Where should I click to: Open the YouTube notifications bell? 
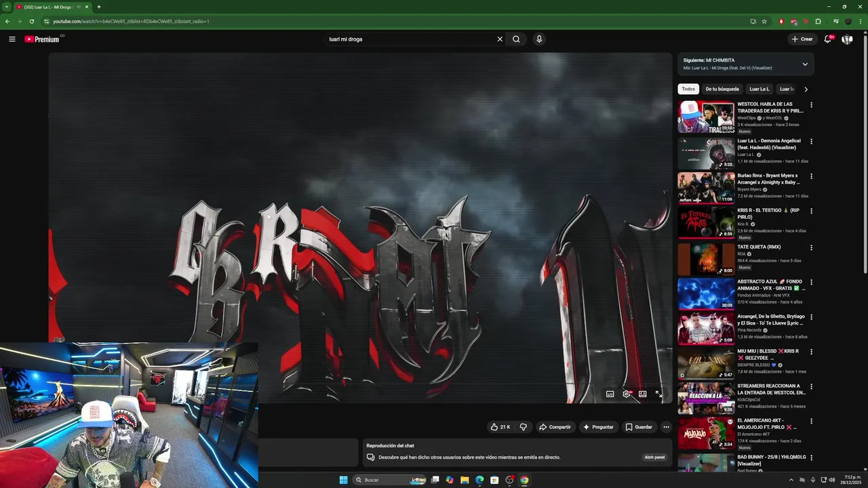tap(827, 39)
